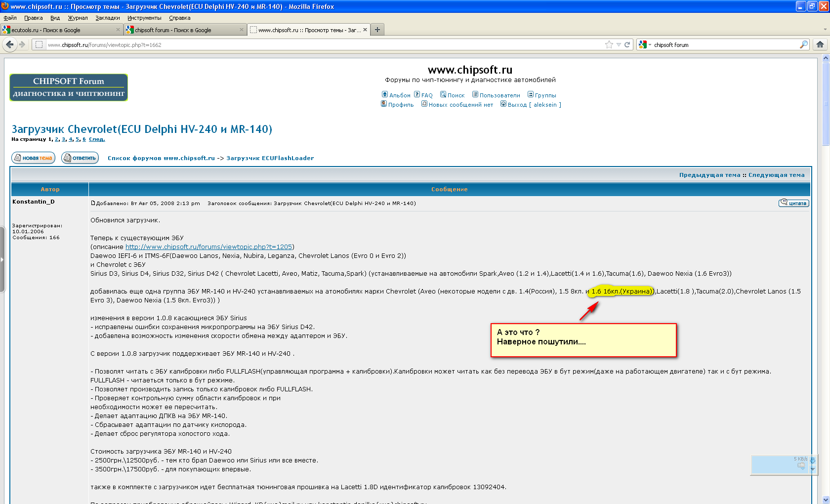
Task: Click the scrollbar down arrow
Action: (x=826, y=500)
